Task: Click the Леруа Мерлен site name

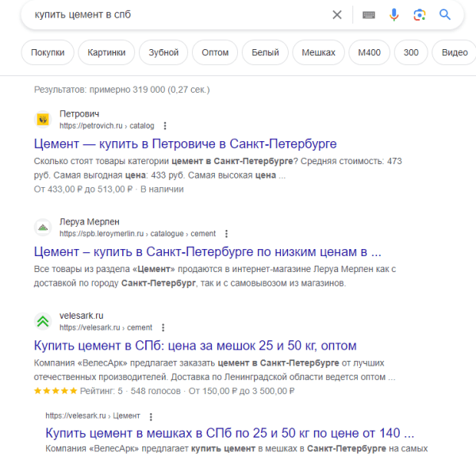Action: click(89, 222)
